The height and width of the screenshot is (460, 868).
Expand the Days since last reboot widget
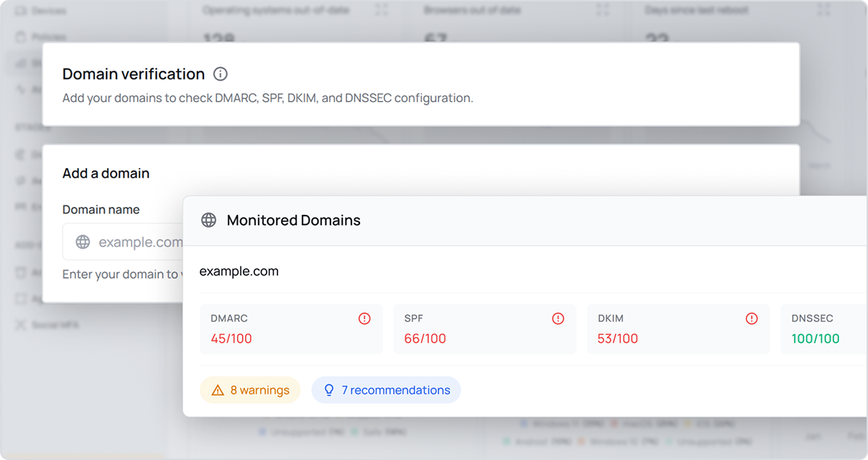point(824,10)
